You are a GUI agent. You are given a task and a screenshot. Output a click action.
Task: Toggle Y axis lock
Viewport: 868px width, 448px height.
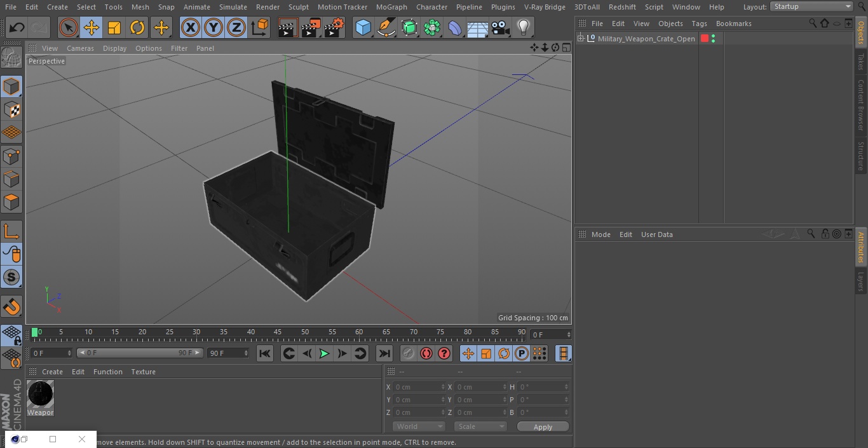214,28
